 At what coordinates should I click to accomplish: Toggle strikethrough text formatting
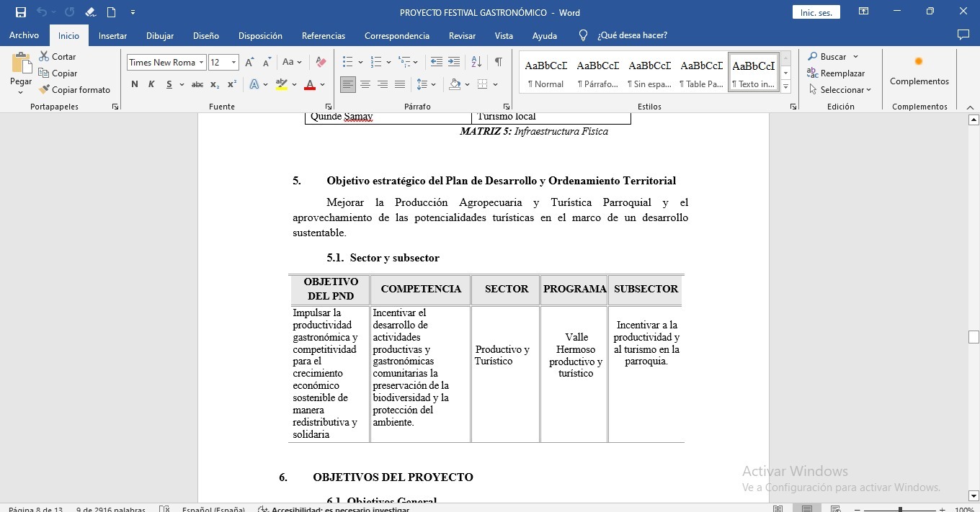tap(197, 84)
